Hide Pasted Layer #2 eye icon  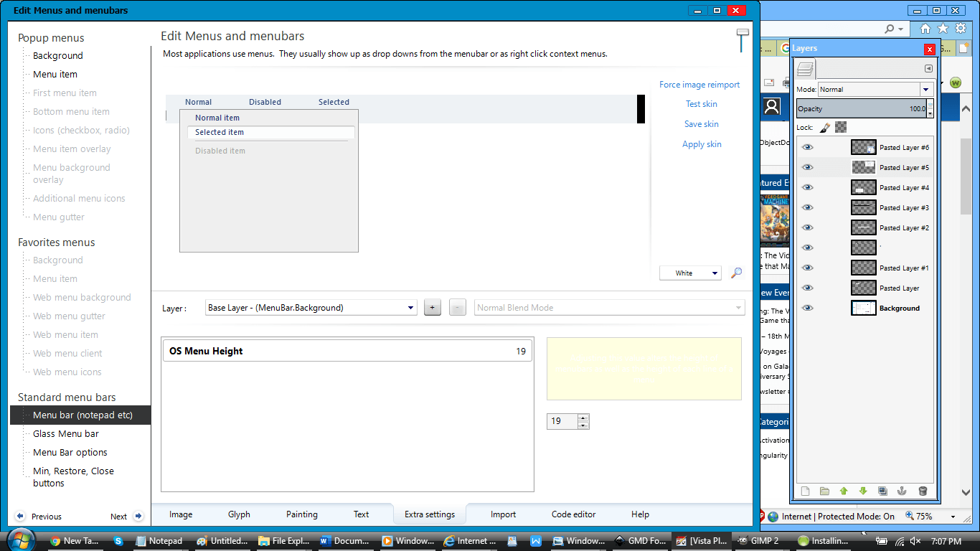point(808,227)
